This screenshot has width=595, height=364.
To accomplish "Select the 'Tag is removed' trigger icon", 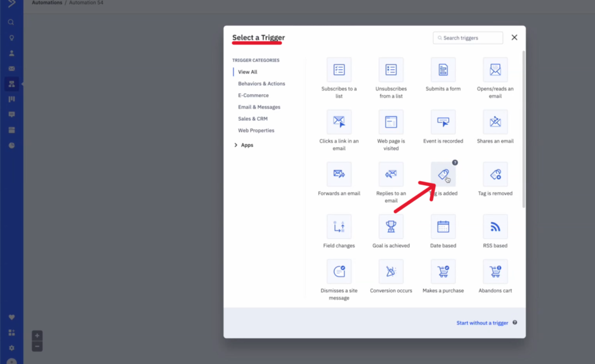I will point(495,175).
